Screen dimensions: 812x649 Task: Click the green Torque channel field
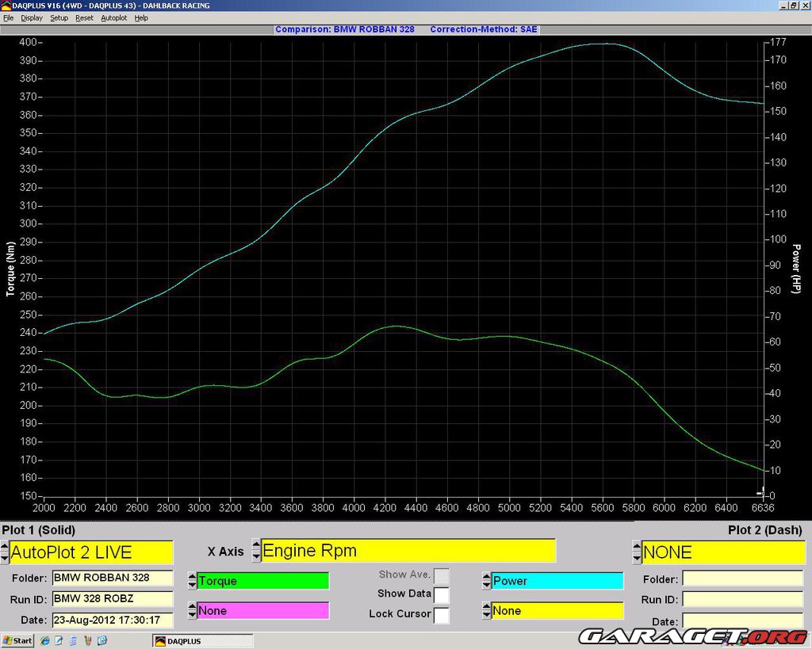click(263, 581)
